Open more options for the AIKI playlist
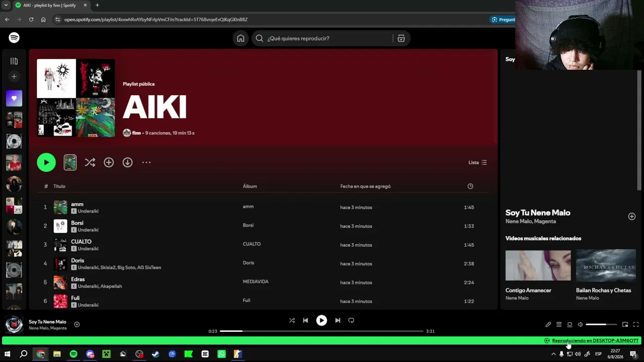The width and height of the screenshot is (644, 362). (x=146, y=162)
